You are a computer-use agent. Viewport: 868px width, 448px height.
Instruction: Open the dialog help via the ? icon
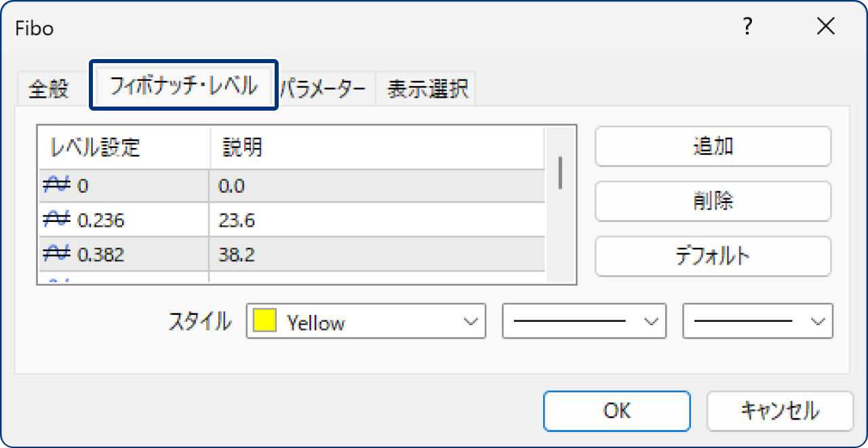tap(747, 27)
